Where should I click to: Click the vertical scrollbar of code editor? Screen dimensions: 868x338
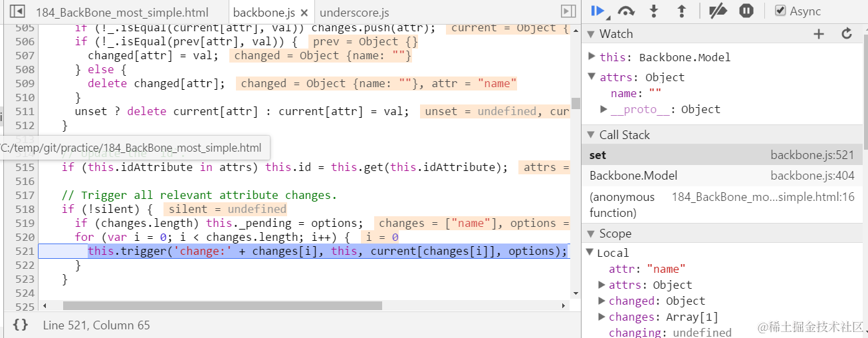tap(576, 103)
